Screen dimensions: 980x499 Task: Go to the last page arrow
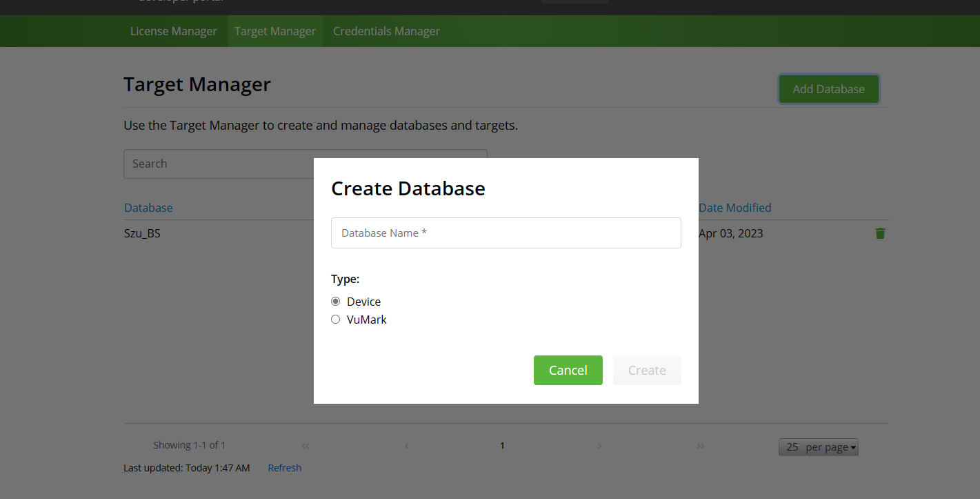click(701, 446)
